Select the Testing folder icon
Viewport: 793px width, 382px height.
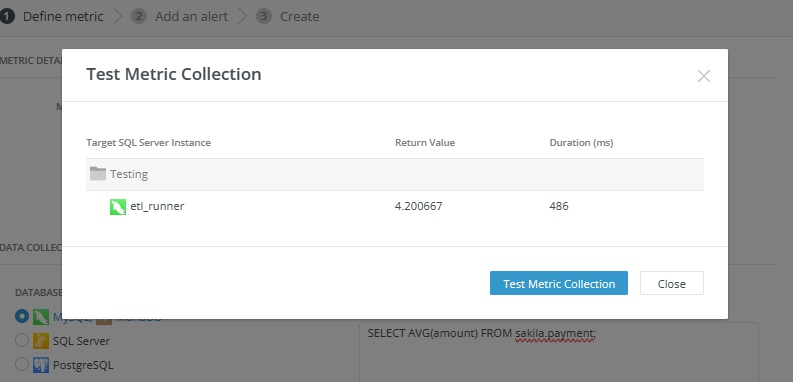point(98,174)
